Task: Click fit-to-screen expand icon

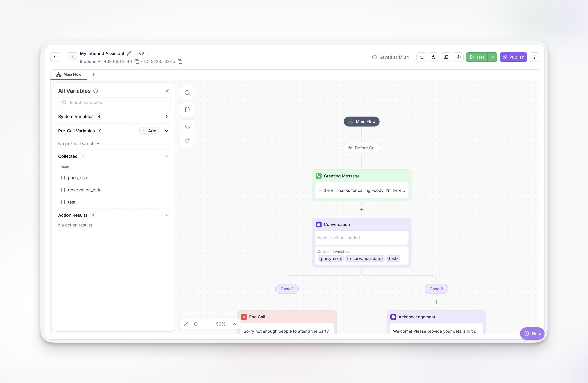Action: [x=186, y=324]
